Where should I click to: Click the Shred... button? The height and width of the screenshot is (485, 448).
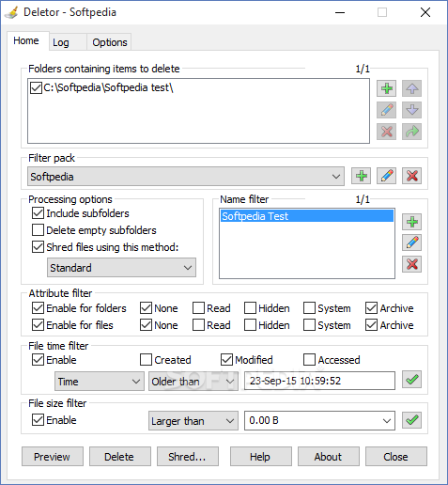188,457
